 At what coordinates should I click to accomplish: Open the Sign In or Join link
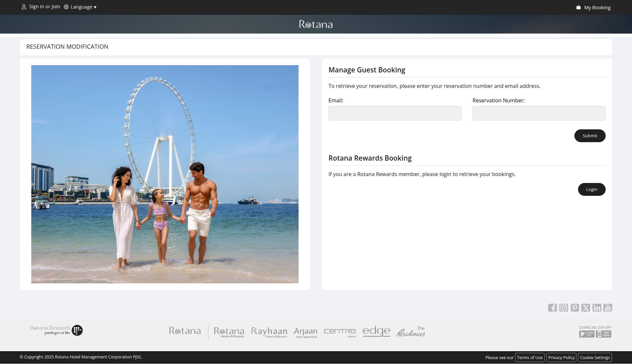pos(44,7)
